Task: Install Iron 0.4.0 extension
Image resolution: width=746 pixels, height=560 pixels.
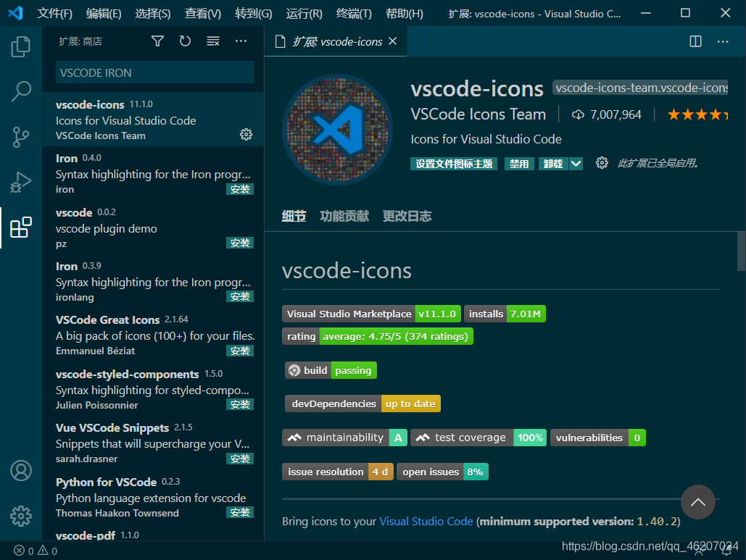Action: tap(240, 189)
